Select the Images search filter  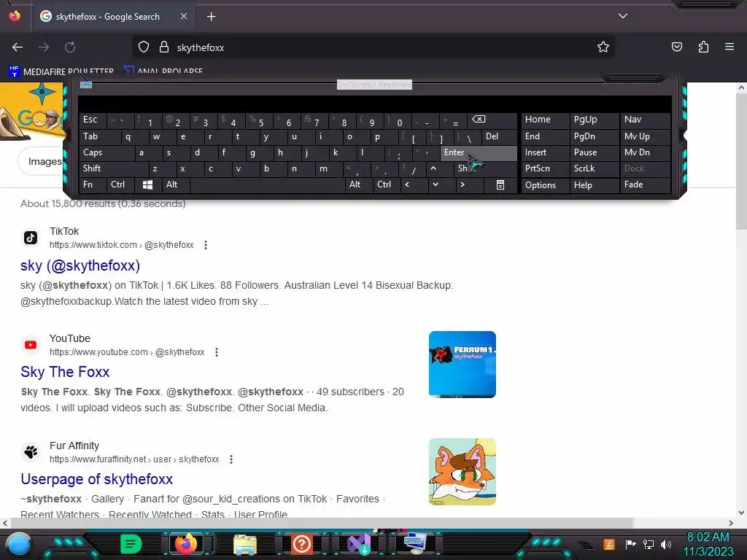click(43, 161)
